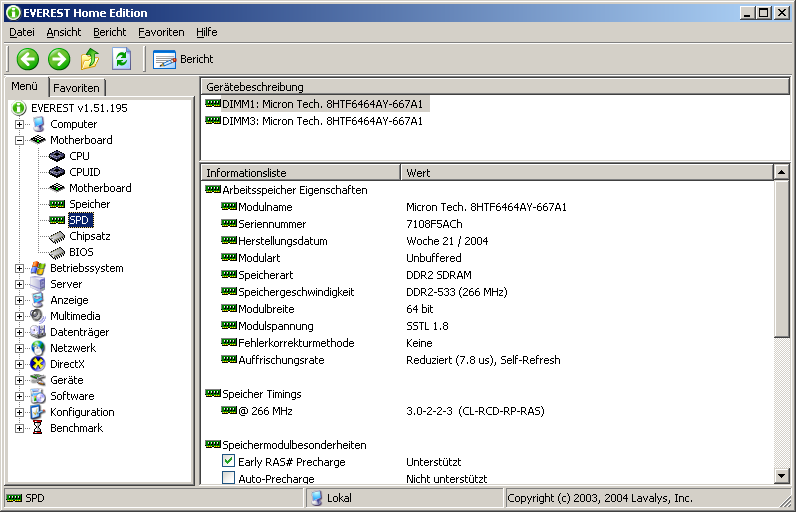Viewport: 796px width, 512px height.
Task: Select DIMM1: Micron Tech. device row
Action: point(315,104)
